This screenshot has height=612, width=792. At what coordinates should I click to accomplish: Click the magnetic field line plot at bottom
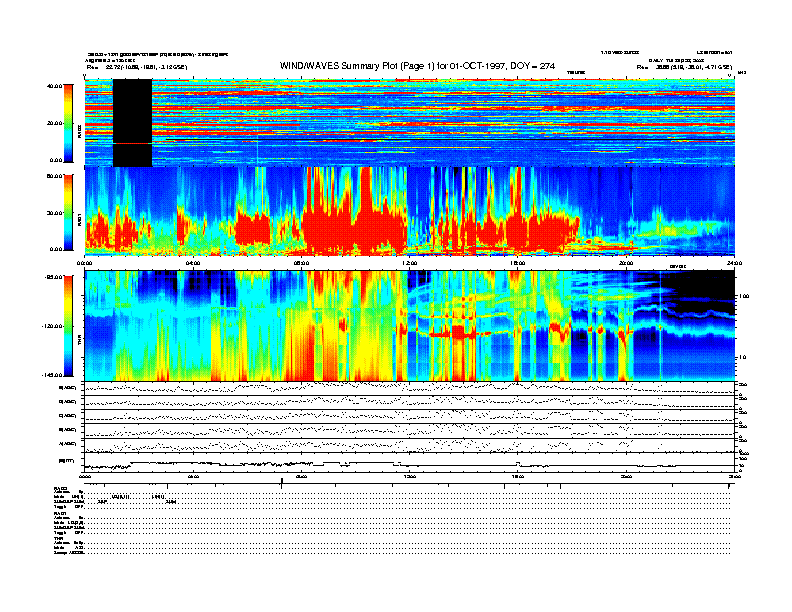[410, 462]
